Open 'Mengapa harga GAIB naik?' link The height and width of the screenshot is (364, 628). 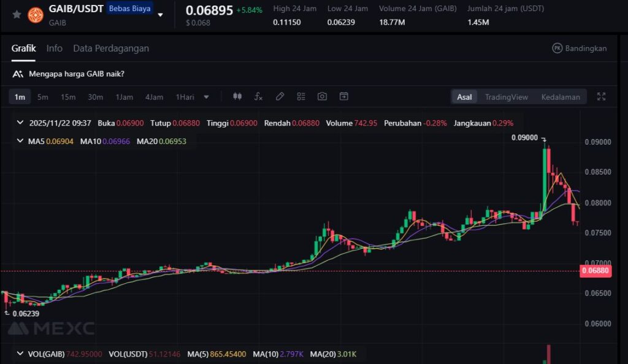point(76,74)
